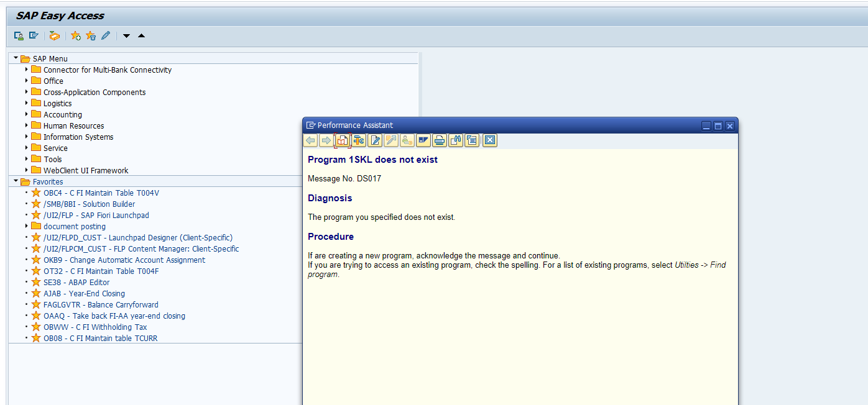868x405 pixels.
Task: Select /SMB/BBI - Solution Builder favorite
Action: 89,204
